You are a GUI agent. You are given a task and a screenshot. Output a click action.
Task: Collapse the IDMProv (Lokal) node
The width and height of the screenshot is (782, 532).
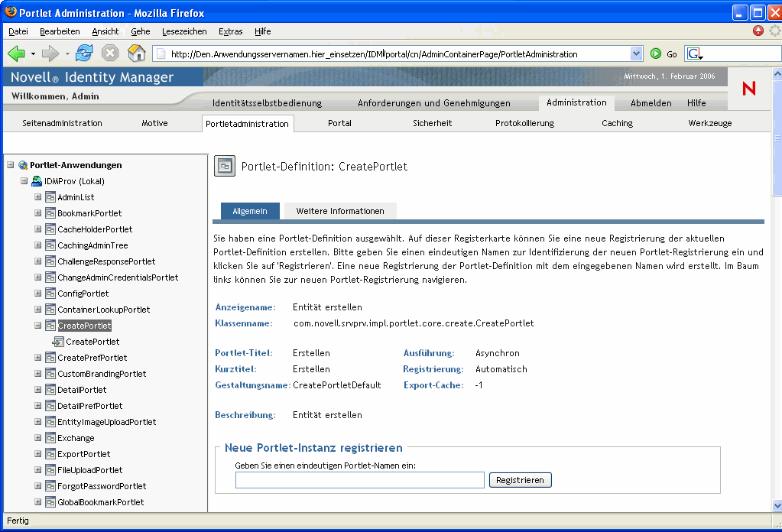click(24, 181)
